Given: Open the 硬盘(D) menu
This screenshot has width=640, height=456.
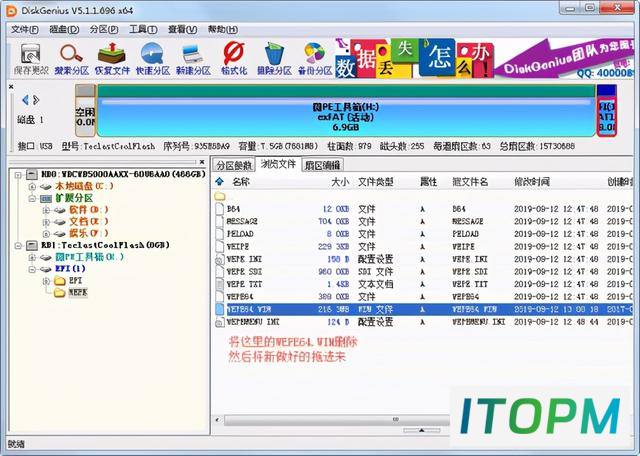Looking at the screenshot, I should click(64, 29).
